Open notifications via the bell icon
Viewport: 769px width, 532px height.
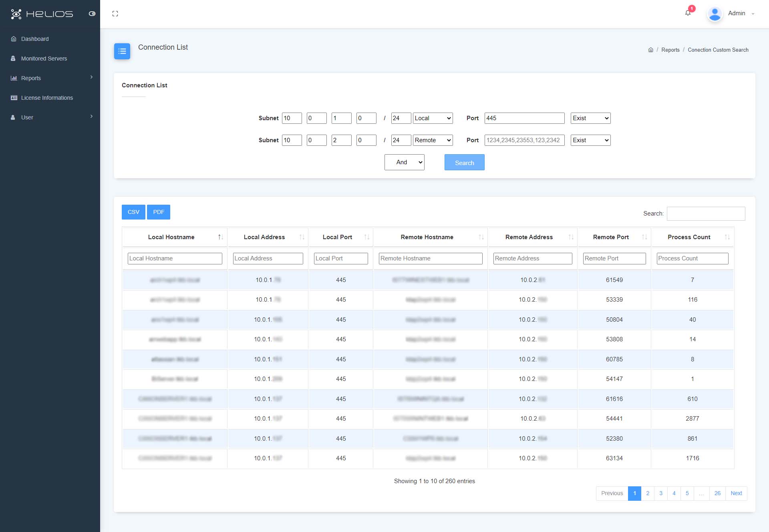coord(688,12)
